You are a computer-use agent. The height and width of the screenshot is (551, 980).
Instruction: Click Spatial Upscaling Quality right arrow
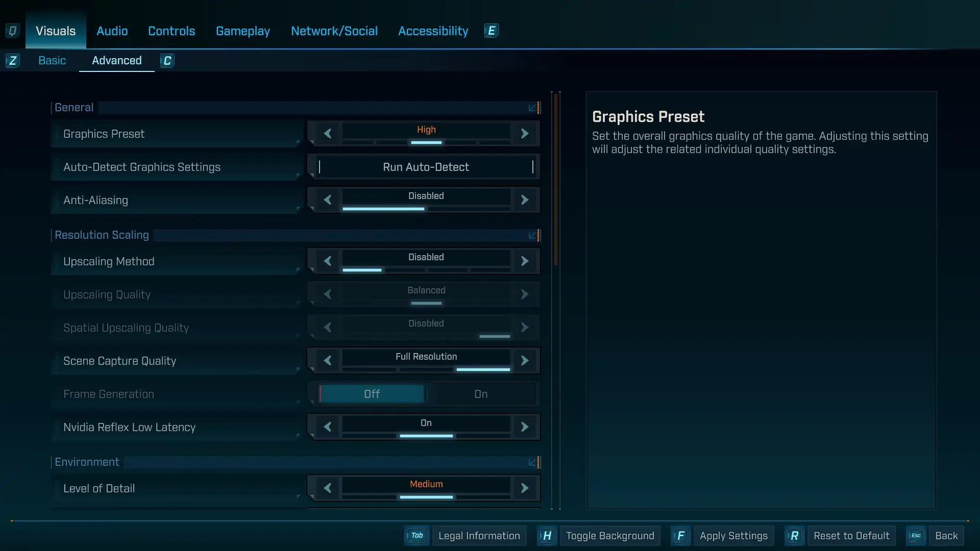(525, 328)
